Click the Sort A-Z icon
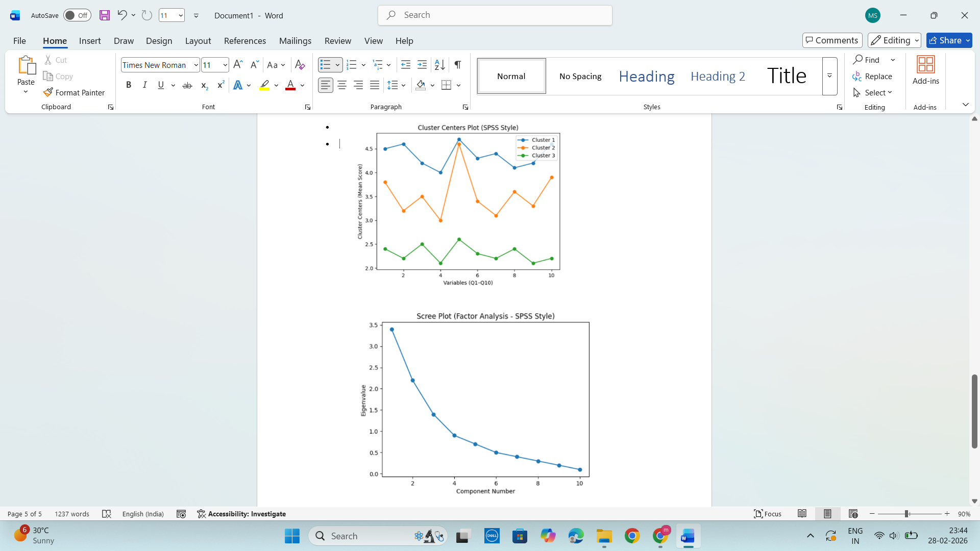Viewport: 980px width, 551px height. click(x=439, y=65)
